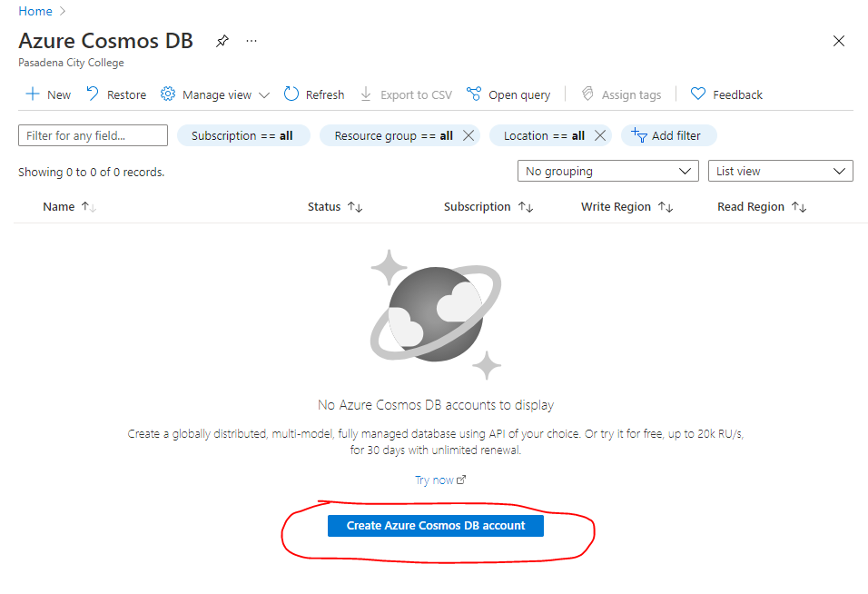Click the Feedback heart icon
This screenshot has height=594, width=868.
(698, 94)
